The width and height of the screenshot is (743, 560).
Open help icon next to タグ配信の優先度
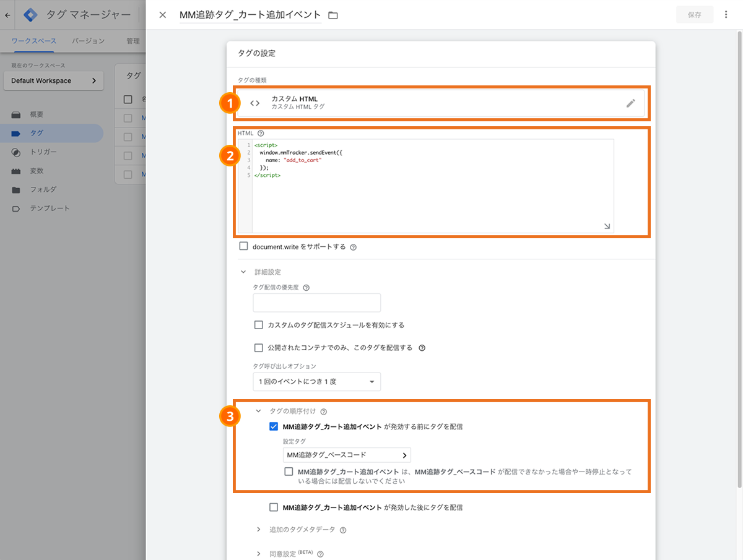click(306, 287)
